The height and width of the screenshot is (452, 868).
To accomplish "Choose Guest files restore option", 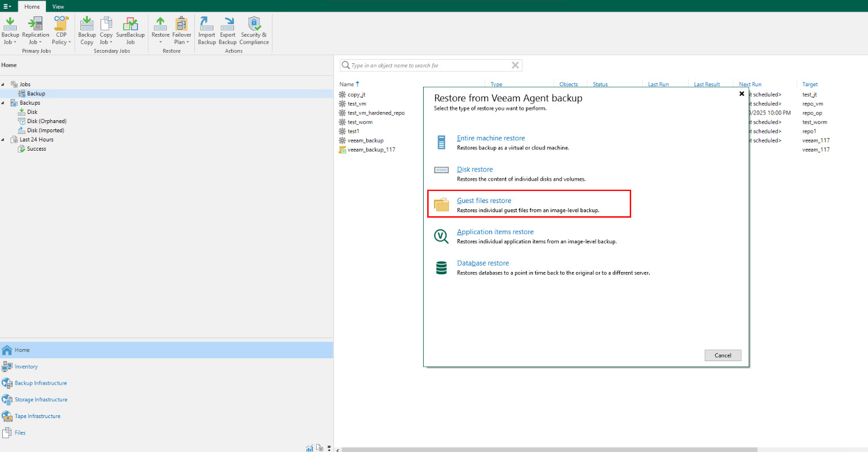I will click(x=483, y=201).
